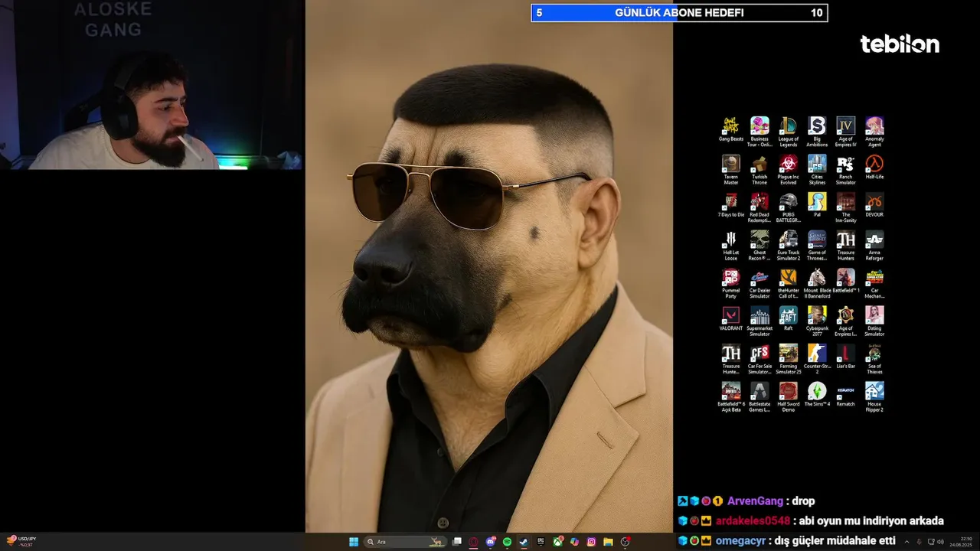This screenshot has width=980, height=551.
Task: Open Cyberpunk 2077 desktop shortcut
Action: [x=817, y=321]
